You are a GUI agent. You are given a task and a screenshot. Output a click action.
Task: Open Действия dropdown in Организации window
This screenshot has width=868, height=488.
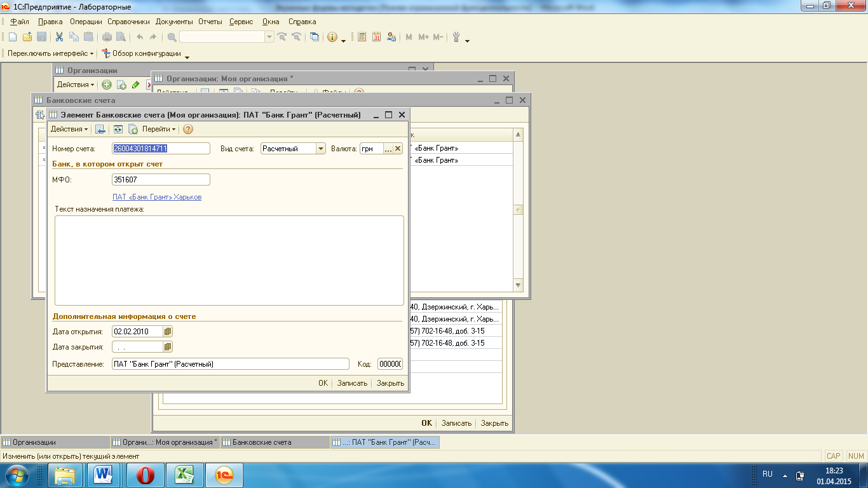click(76, 85)
